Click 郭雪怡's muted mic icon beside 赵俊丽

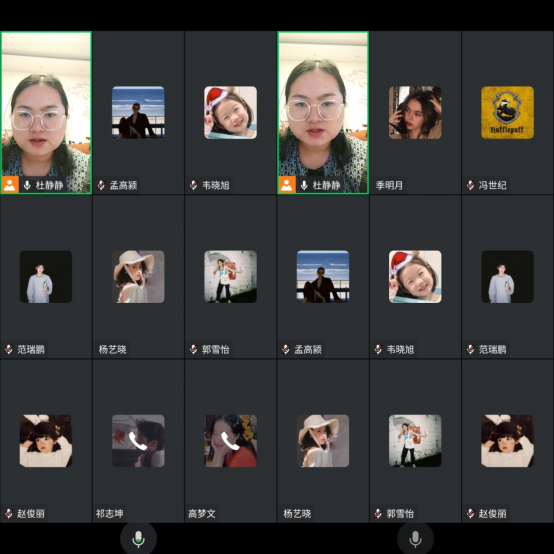378,513
